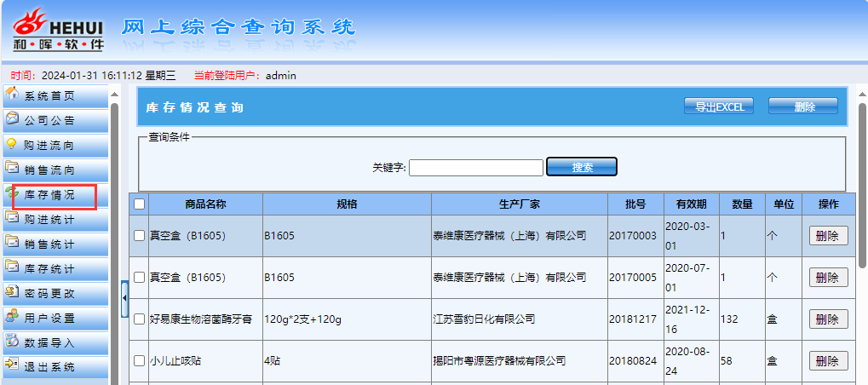
Task: Click the 导出EXCEL button
Action: pyautogui.click(x=719, y=106)
